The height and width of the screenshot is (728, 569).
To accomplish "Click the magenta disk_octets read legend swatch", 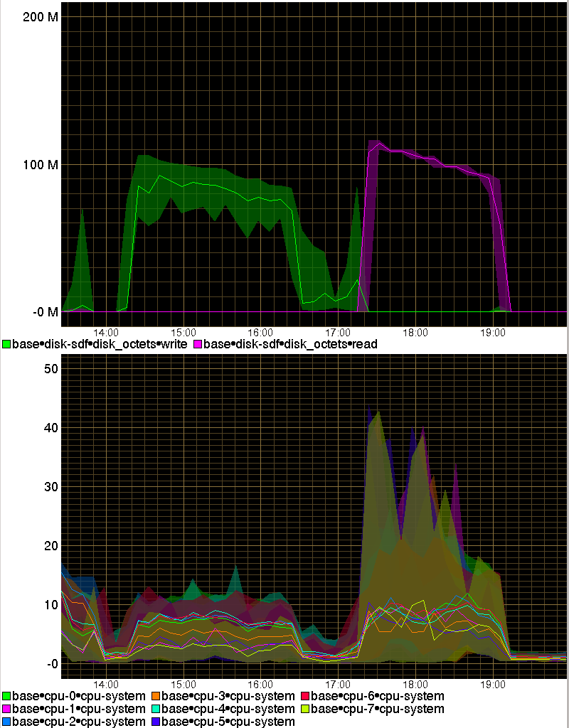I will coord(197,344).
